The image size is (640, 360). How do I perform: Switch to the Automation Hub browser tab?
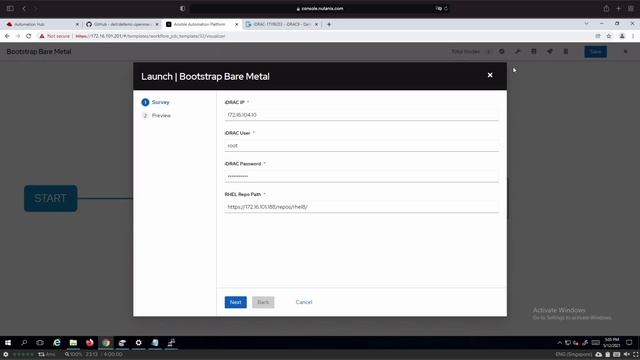coord(41,24)
